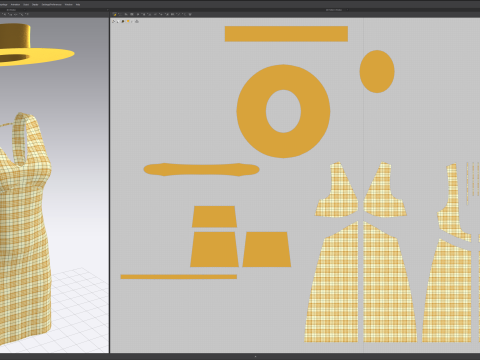Click the plaid dress in 3D window
Screen dimensions: 480x360
(23, 233)
